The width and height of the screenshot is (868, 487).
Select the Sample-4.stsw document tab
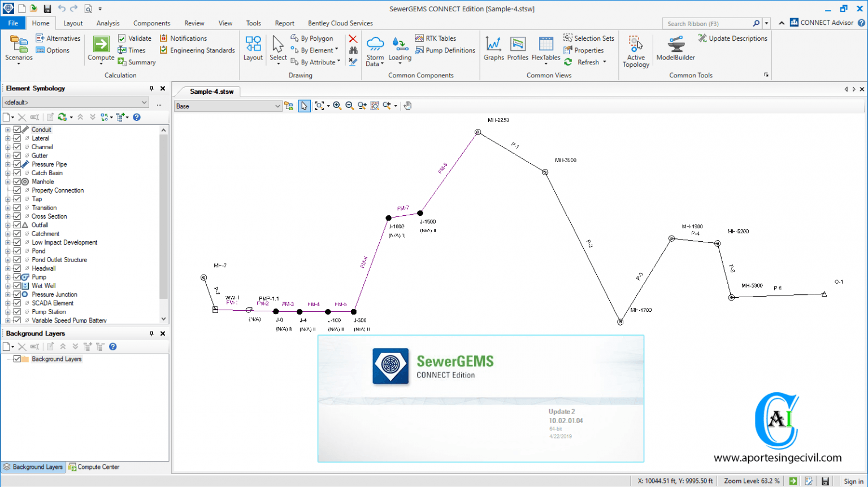coord(211,91)
